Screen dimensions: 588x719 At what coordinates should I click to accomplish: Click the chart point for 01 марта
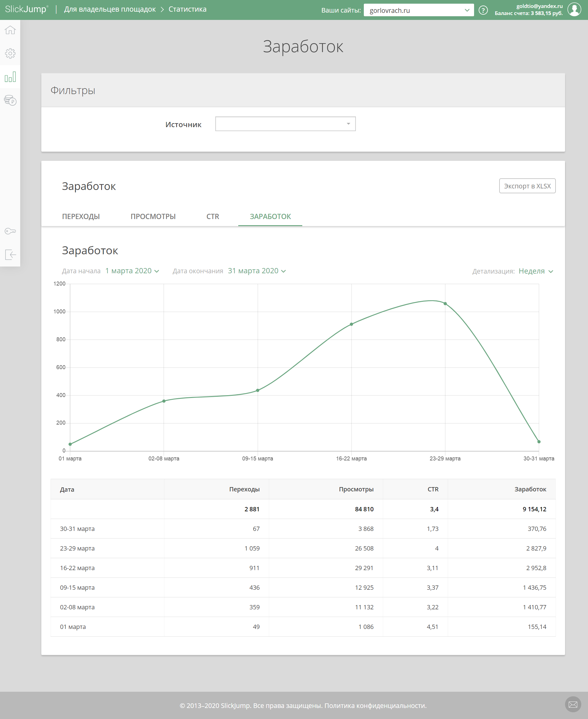(x=70, y=444)
